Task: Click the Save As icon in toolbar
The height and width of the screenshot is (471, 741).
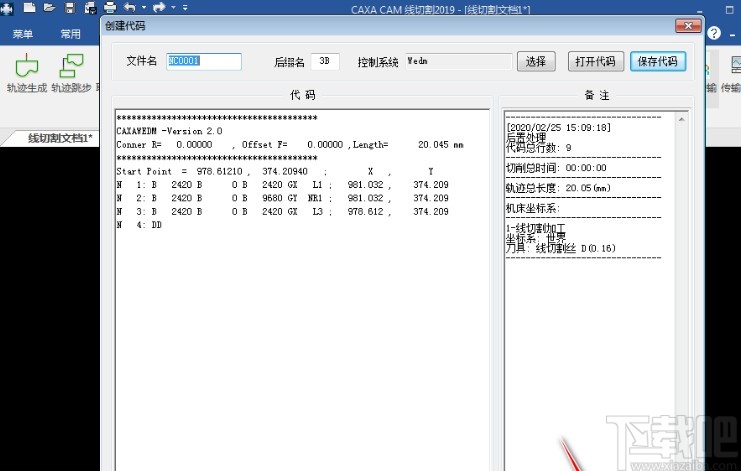Action: 90,7
